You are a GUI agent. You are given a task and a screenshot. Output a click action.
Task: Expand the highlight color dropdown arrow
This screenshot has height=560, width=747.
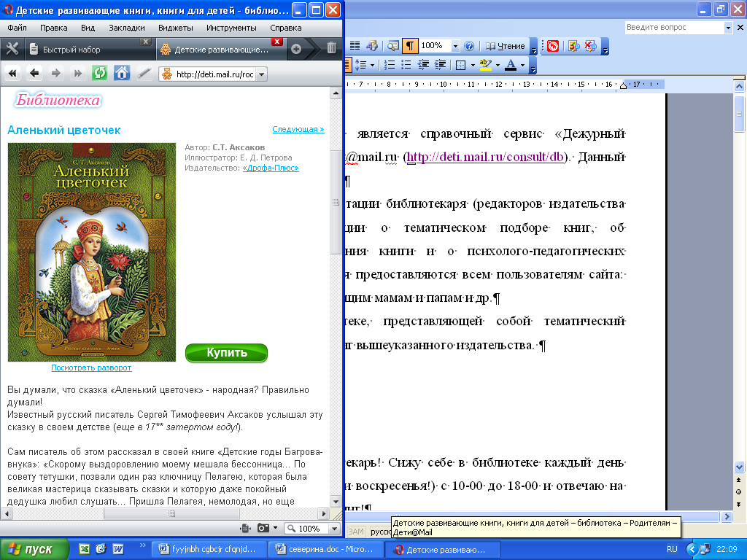point(498,65)
